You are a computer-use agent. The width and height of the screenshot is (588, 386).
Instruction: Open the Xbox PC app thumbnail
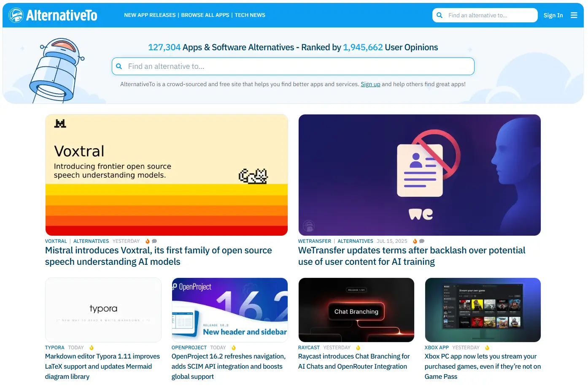[x=483, y=310]
